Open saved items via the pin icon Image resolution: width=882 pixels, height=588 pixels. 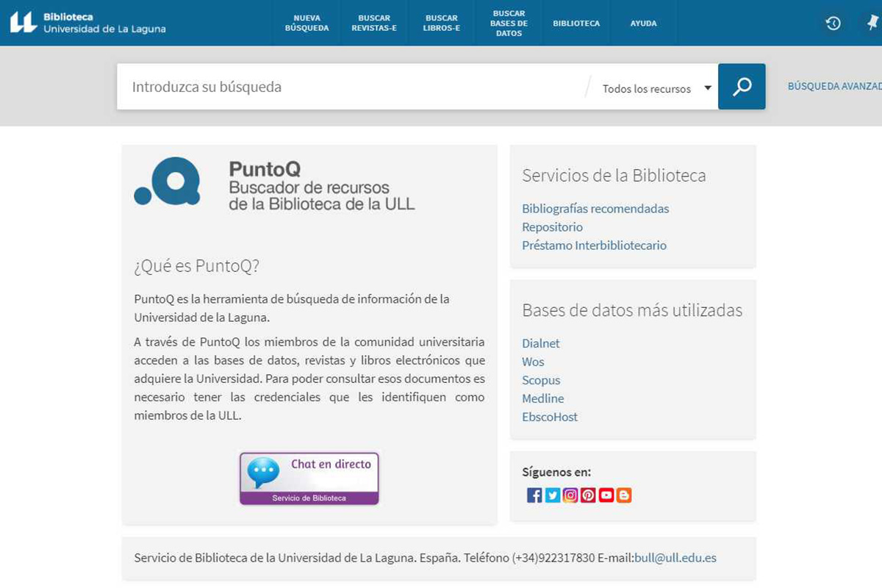pos(872,24)
